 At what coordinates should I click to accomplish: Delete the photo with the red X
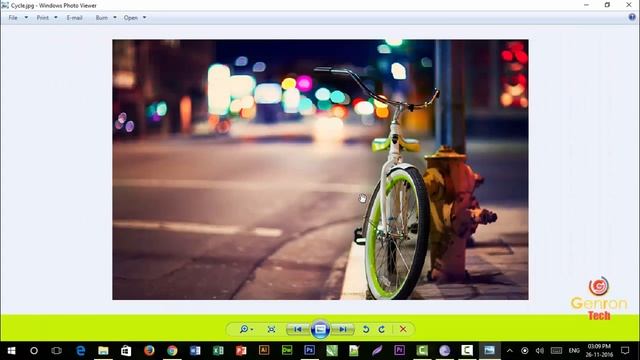tap(403, 329)
